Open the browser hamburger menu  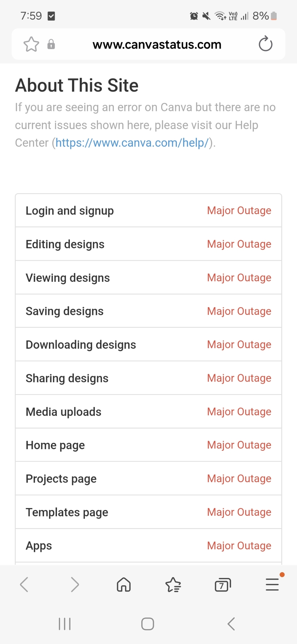pos(272,584)
